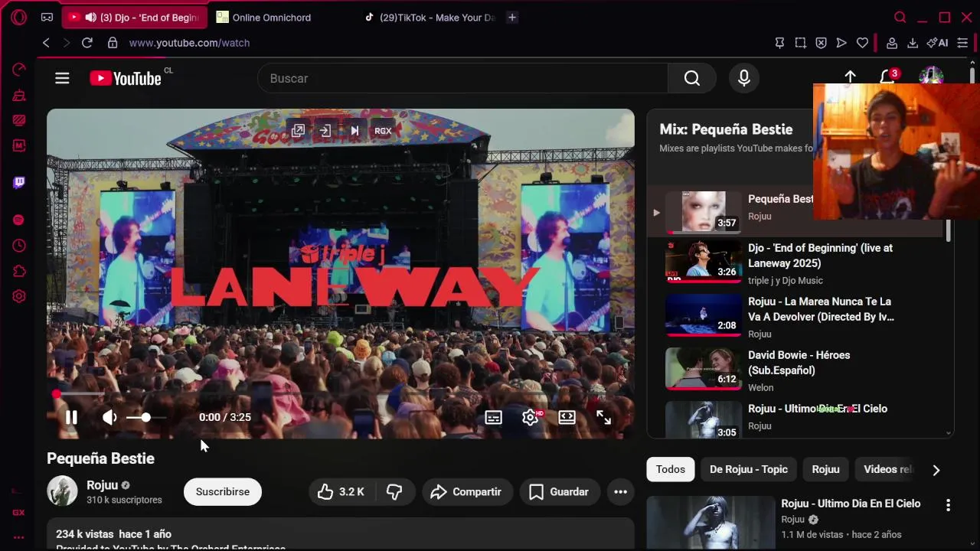Open the workspaces icon beside Opera logo
Image resolution: width=980 pixels, height=551 pixels.
[x=47, y=17]
